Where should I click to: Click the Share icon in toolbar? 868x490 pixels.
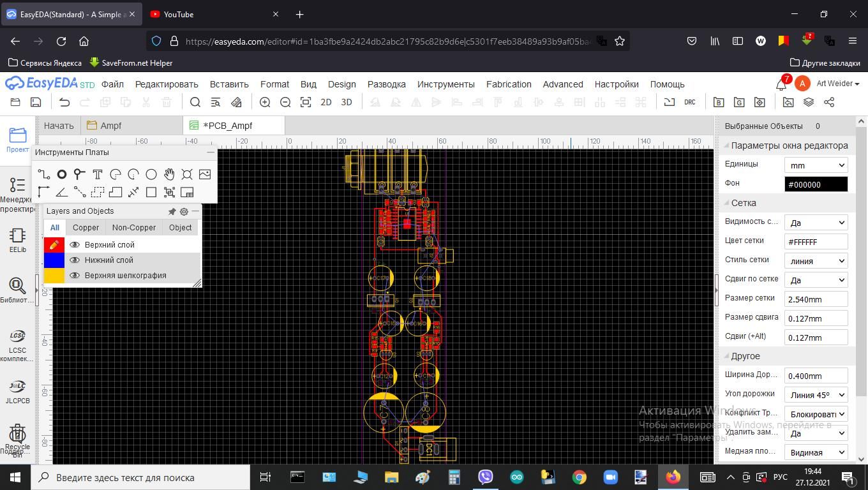tap(829, 102)
